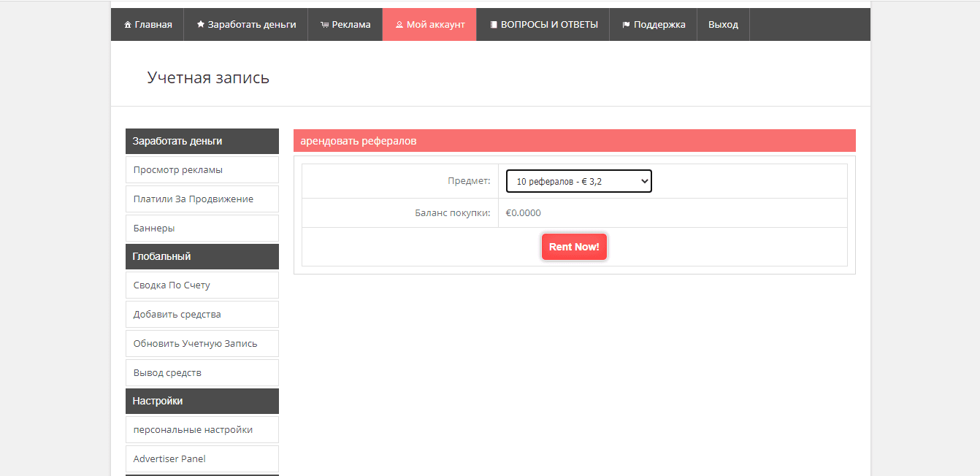This screenshot has height=476, width=980.
Task: Open the Предмет referrals dropdown
Action: click(578, 181)
